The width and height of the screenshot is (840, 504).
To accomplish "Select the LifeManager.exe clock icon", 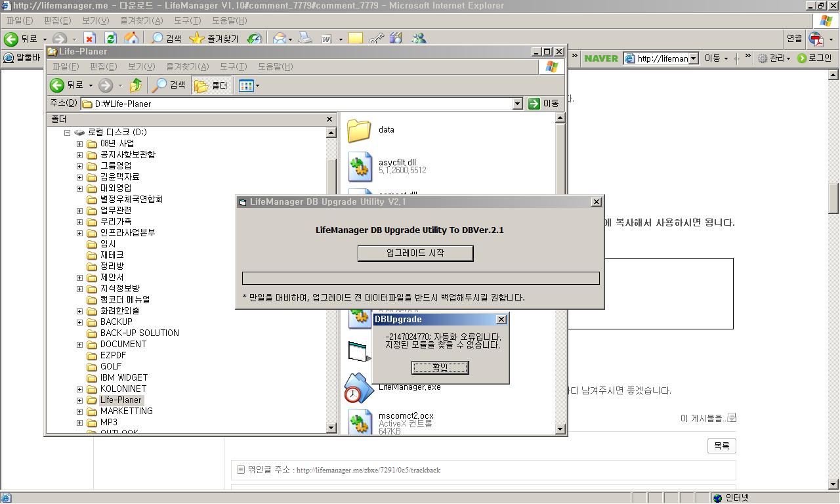I will click(x=358, y=389).
